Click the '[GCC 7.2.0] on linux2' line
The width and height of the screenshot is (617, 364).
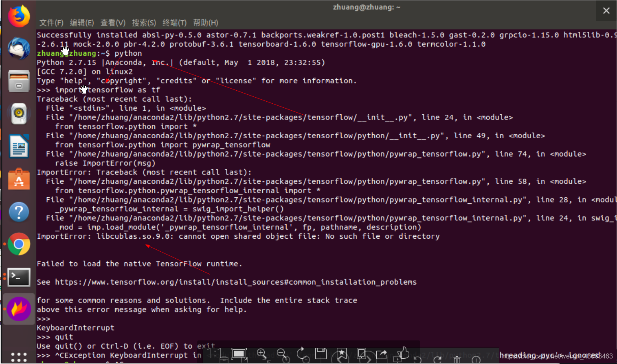(x=85, y=72)
